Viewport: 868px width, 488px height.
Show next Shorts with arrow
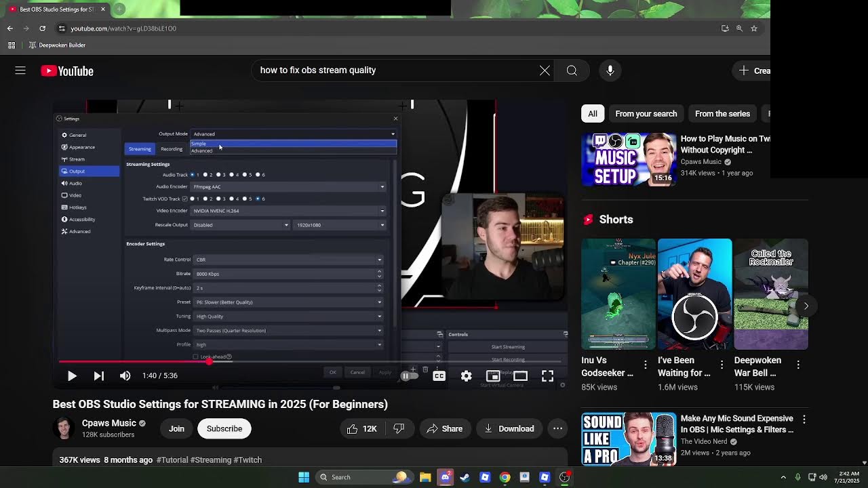pyautogui.click(x=806, y=306)
